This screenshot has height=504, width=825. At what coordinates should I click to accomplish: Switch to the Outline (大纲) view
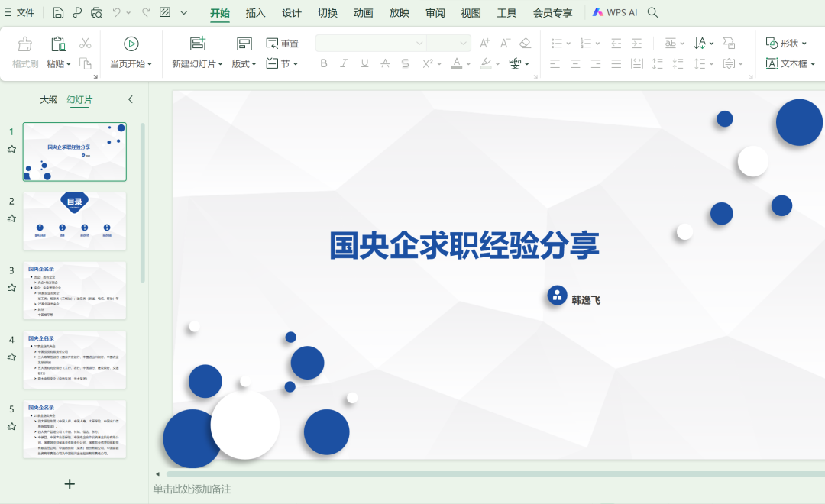pyautogui.click(x=49, y=99)
